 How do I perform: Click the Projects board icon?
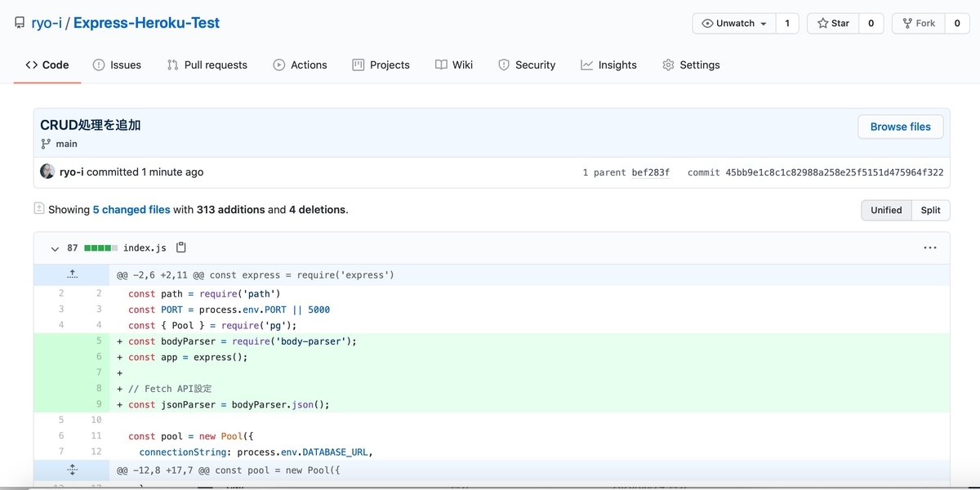[359, 65]
